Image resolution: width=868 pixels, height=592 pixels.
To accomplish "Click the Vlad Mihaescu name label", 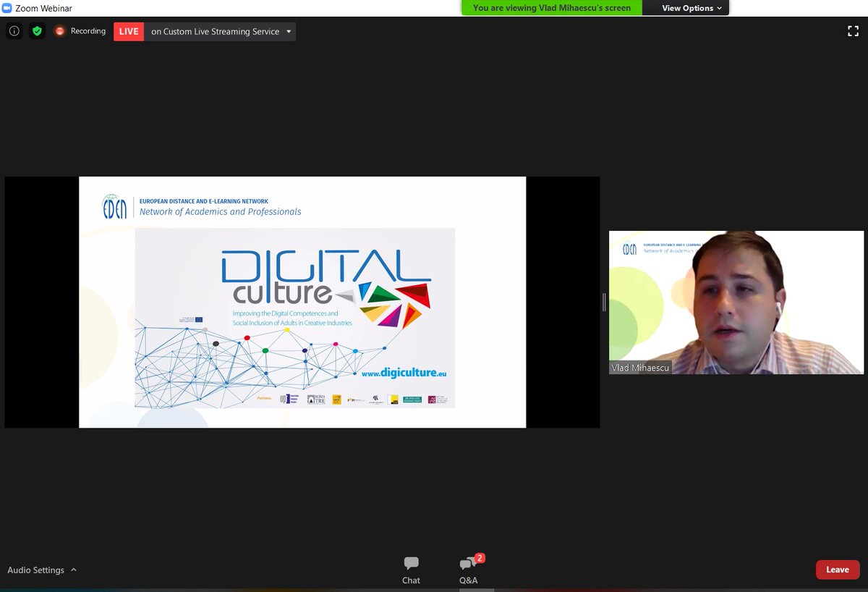I will point(640,368).
